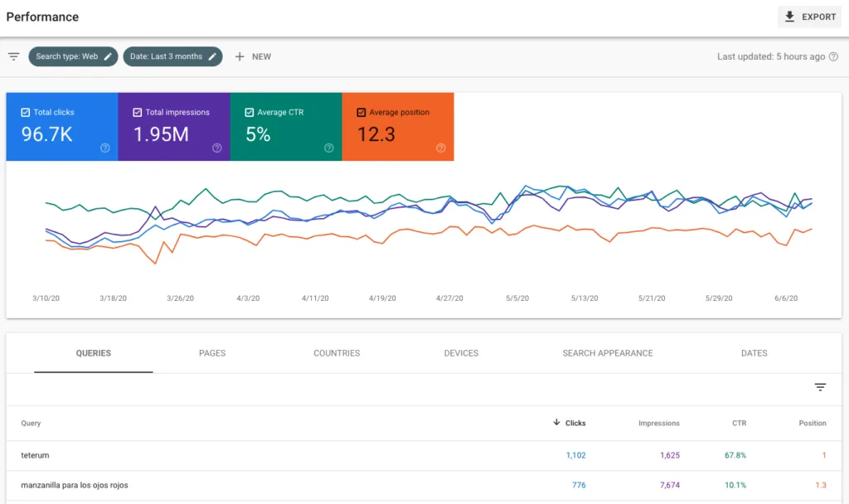Open help icon next to Last updated

(x=834, y=56)
